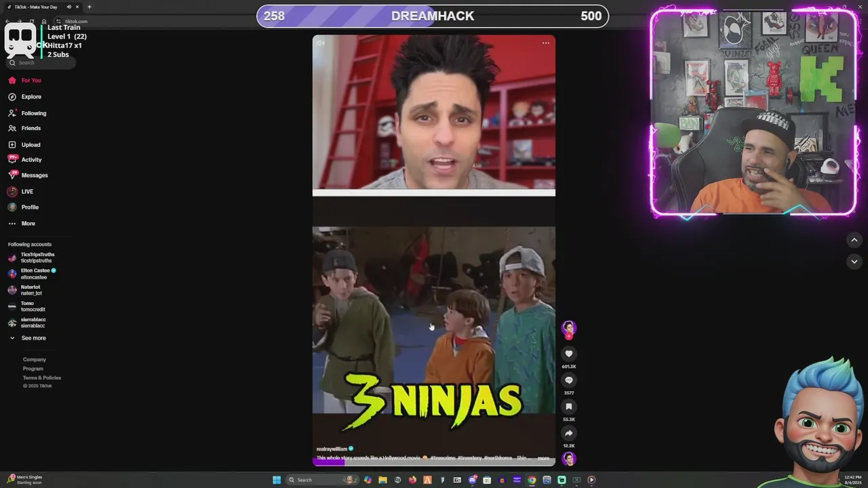Share the video using the arrow icon
The height and width of the screenshot is (488, 868).
pos(569,433)
